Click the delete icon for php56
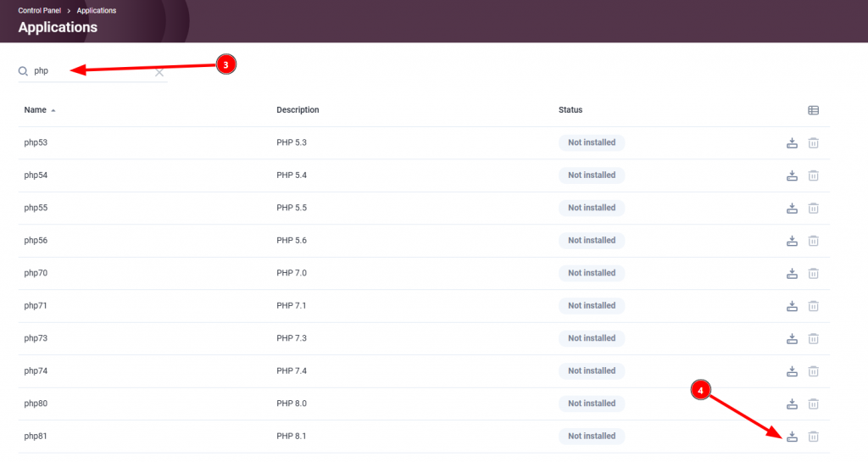The width and height of the screenshot is (868, 462). pos(813,241)
